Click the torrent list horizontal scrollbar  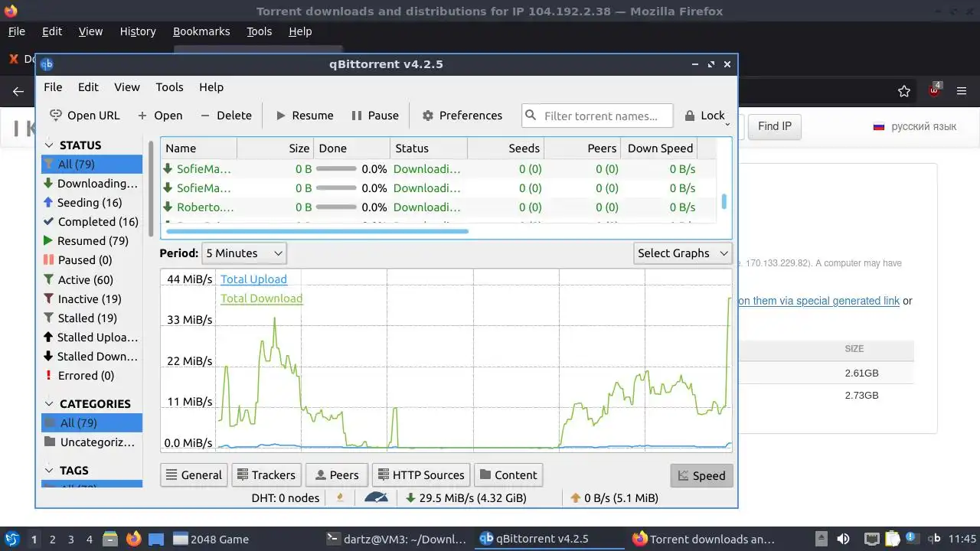[x=317, y=230]
